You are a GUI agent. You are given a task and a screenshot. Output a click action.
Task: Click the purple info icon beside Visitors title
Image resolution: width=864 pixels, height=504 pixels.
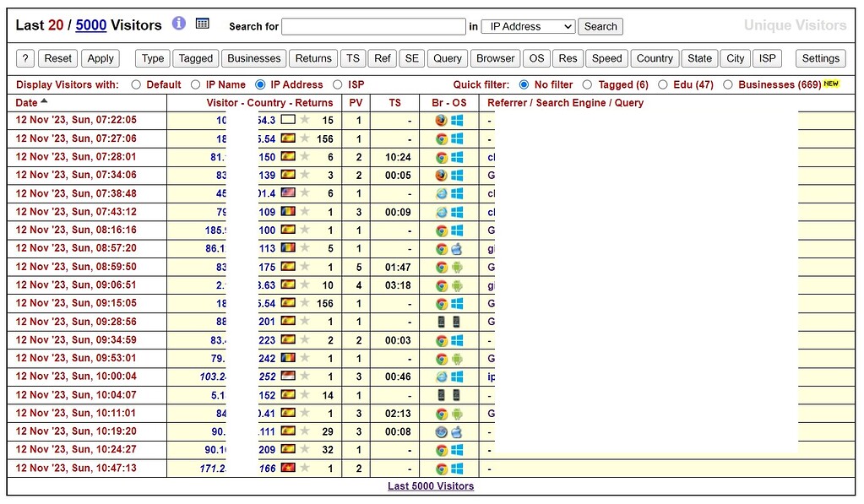pyautogui.click(x=178, y=24)
